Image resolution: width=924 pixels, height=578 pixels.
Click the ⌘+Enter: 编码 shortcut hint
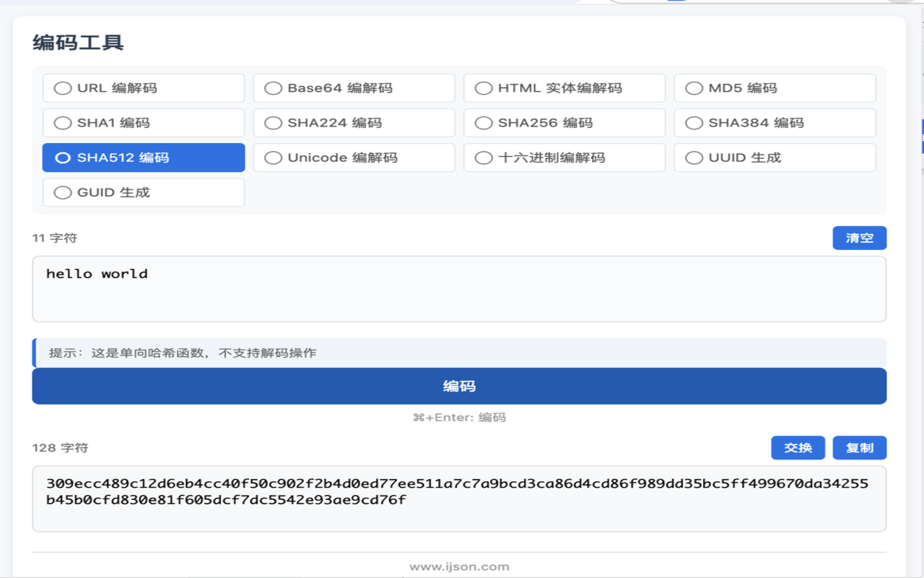click(x=459, y=418)
